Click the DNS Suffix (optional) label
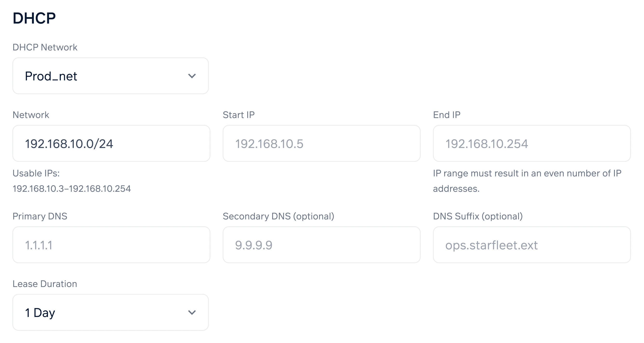 click(478, 216)
